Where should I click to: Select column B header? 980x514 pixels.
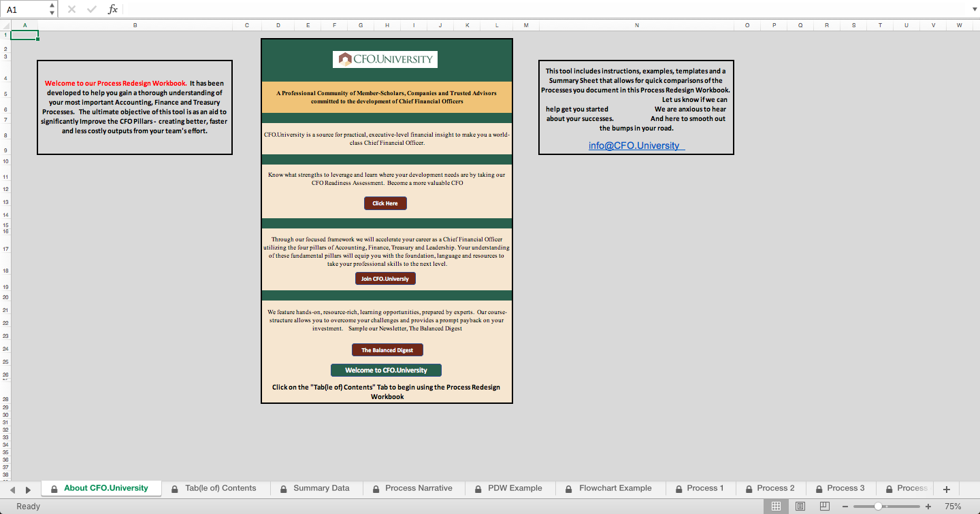[x=135, y=25]
